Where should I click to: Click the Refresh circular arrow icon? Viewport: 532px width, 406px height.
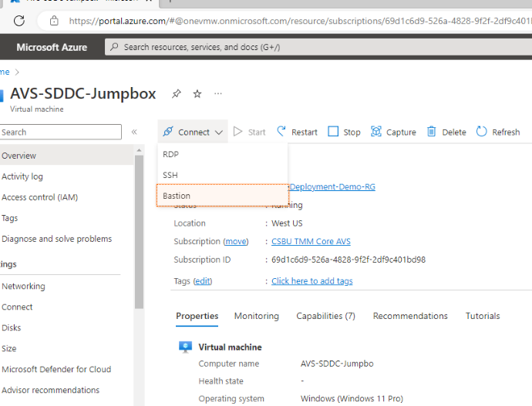click(x=481, y=131)
